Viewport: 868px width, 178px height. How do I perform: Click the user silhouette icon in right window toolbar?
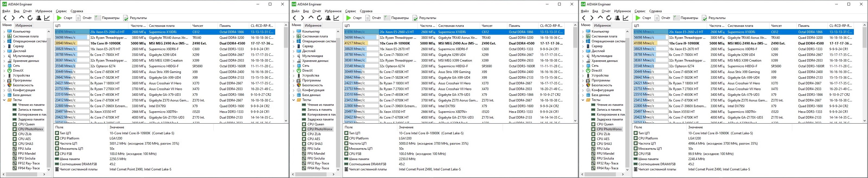tap(617, 18)
